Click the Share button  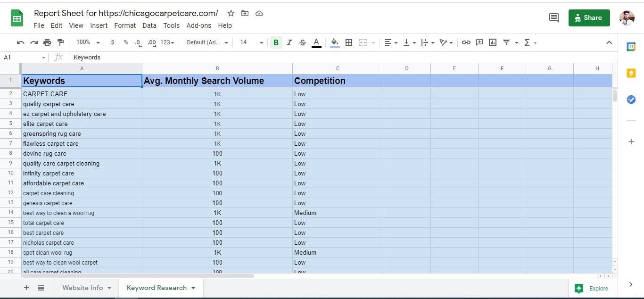pos(589,17)
